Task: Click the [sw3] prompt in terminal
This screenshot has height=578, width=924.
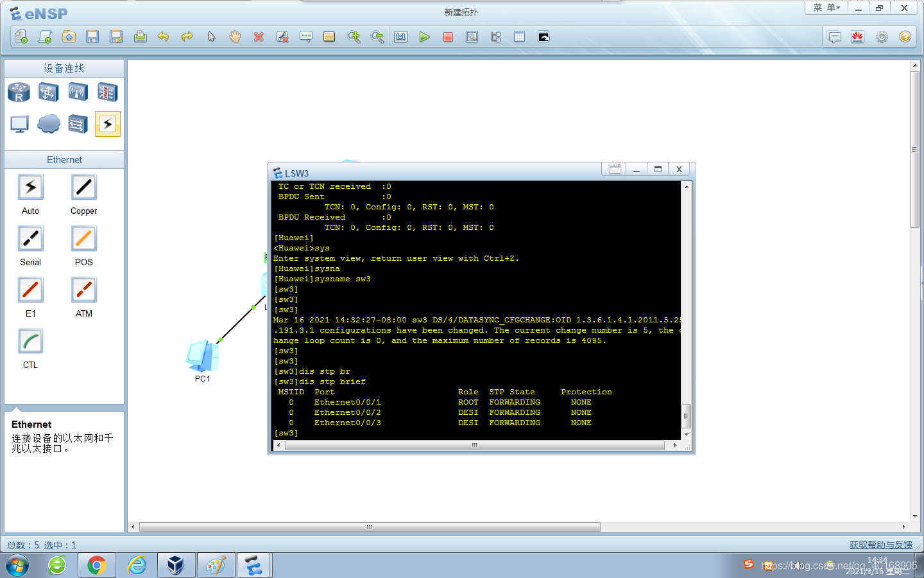Action: click(x=286, y=433)
